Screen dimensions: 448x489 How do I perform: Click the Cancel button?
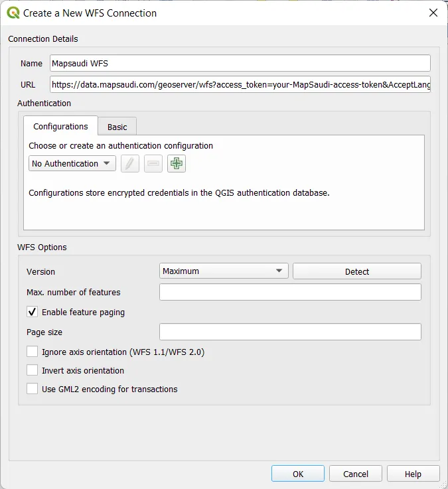pyautogui.click(x=356, y=474)
